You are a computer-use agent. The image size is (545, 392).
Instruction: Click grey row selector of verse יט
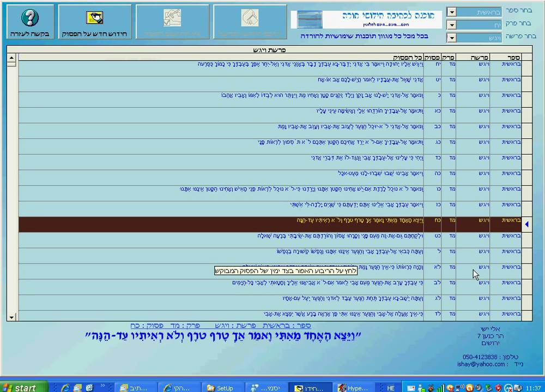point(526,84)
